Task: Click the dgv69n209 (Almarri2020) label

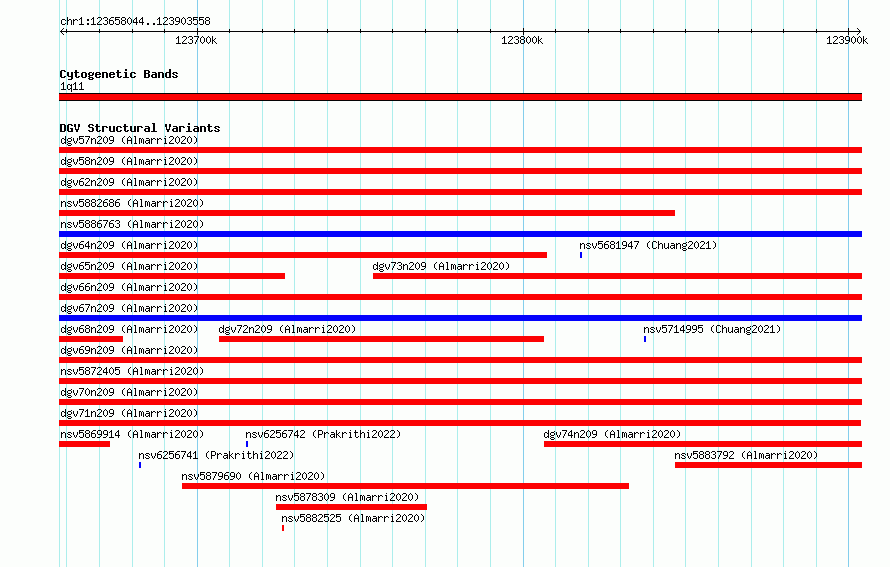Action: click(129, 350)
